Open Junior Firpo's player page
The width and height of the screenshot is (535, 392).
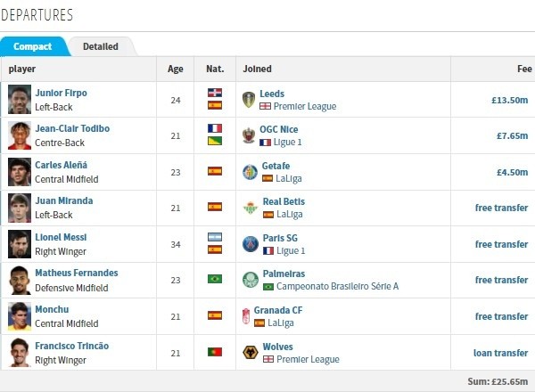[x=61, y=93]
